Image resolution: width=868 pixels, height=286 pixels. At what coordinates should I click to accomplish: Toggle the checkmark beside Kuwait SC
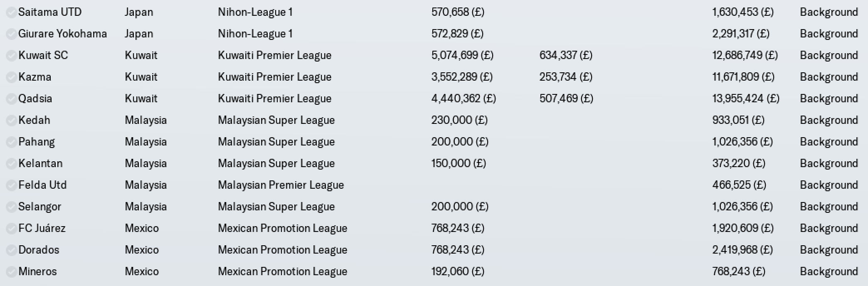click(x=11, y=56)
